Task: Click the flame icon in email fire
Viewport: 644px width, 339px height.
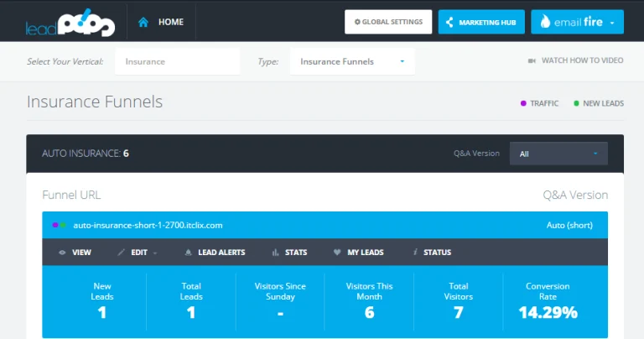Action: [545, 21]
